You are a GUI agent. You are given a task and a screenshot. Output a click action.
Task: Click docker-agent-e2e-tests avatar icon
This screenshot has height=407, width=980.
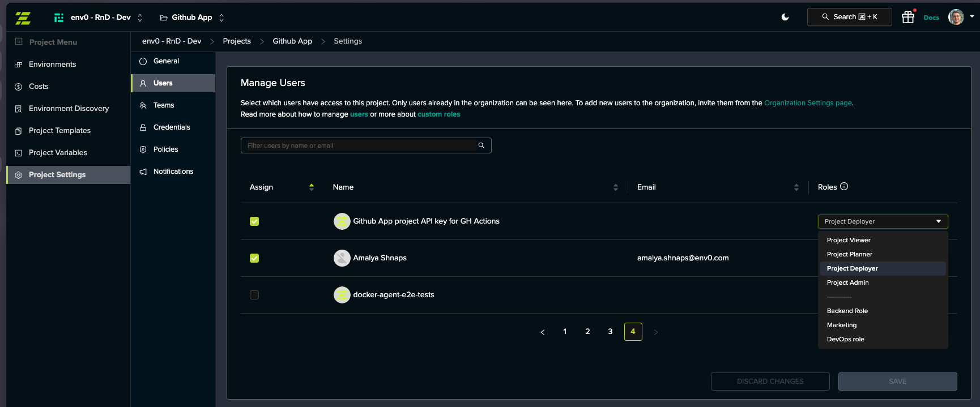tap(342, 295)
